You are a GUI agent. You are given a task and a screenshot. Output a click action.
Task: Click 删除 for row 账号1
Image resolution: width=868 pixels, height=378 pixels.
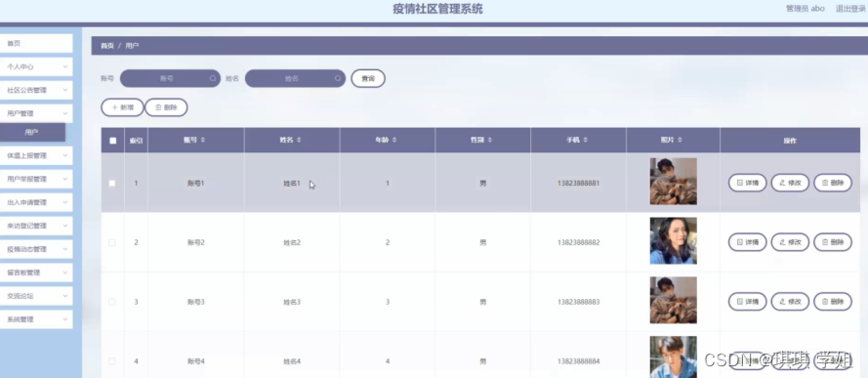pyautogui.click(x=833, y=183)
